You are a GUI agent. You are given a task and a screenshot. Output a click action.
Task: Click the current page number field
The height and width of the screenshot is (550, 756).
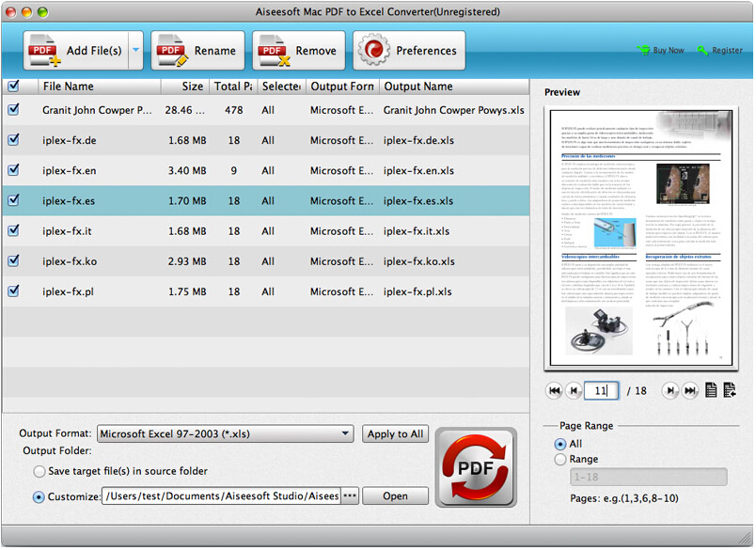point(600,391)
